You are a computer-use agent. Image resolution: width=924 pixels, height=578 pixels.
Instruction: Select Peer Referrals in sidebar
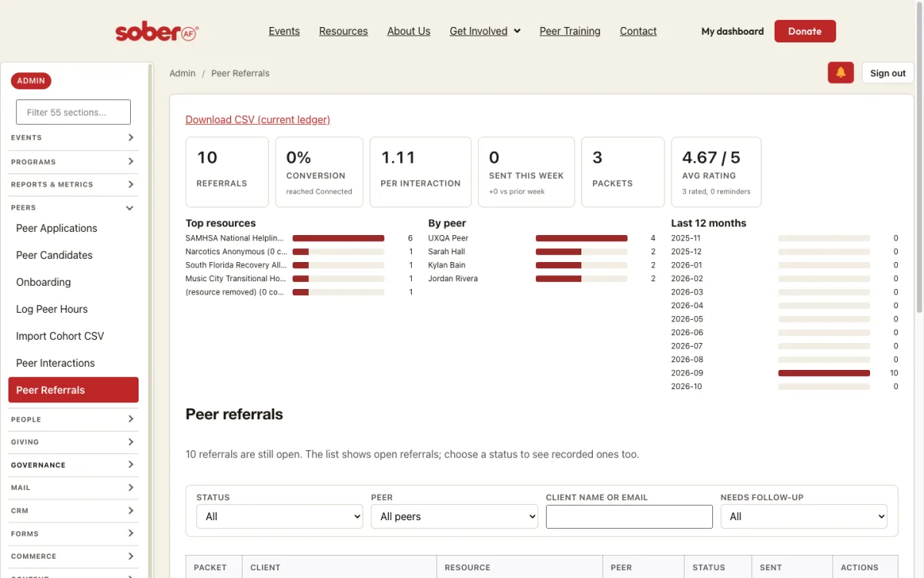[x=73, y=390]
